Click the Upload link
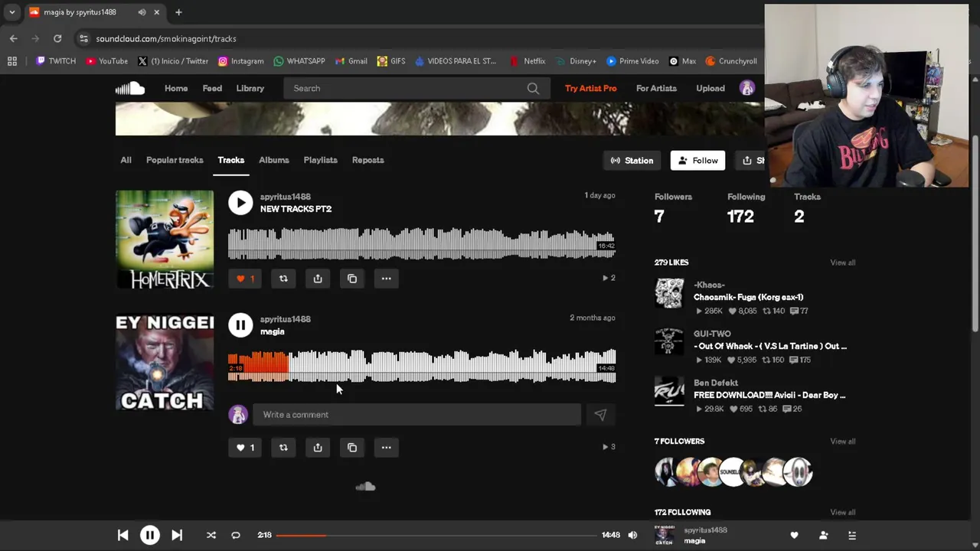 tap(710, 88)
